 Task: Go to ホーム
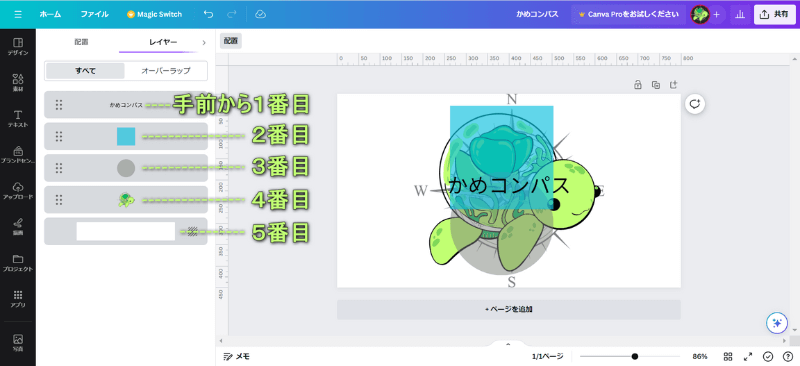(50, 14)
